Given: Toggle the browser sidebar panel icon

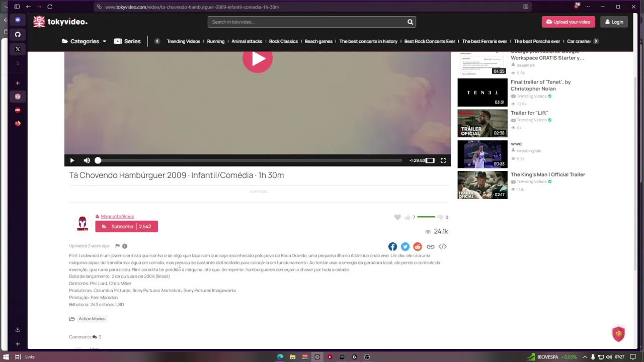Looking at the screenshot, I should tap(17, 7).
